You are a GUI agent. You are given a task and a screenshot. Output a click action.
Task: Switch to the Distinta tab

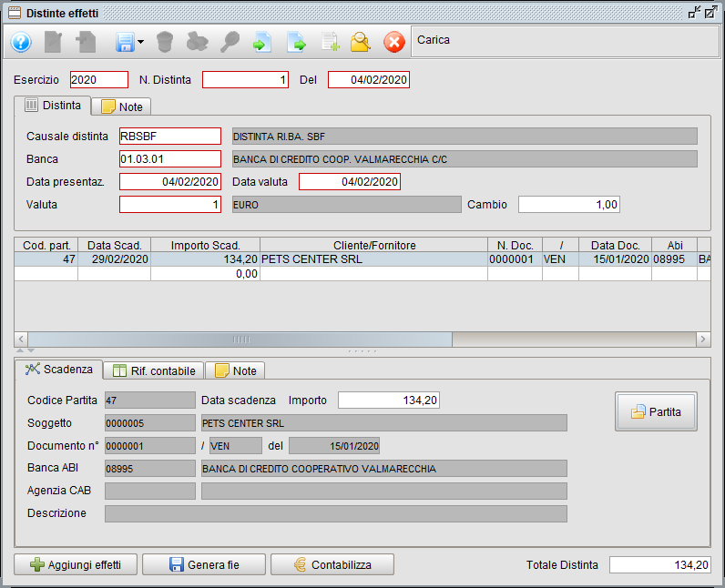tap(53, 106)
